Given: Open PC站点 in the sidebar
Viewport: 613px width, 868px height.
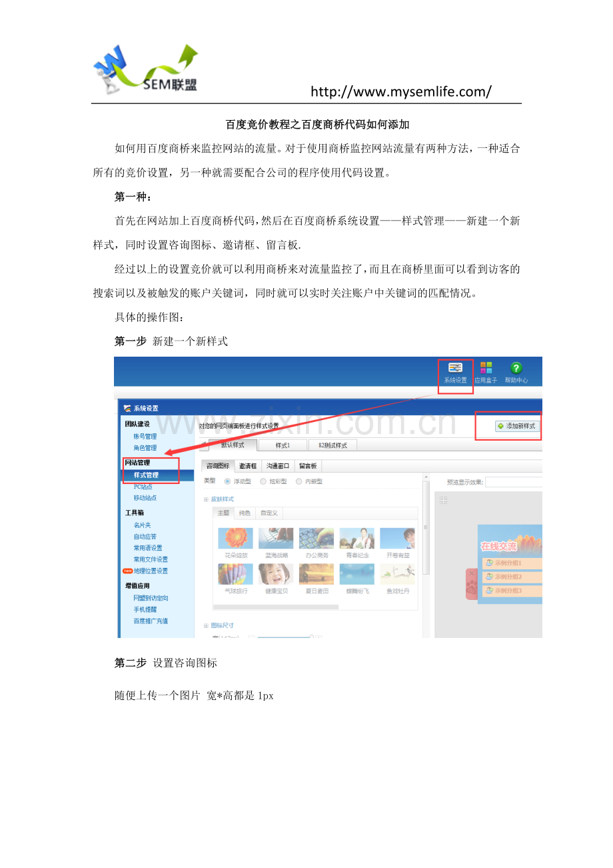Looking at the screenshot, I should (x=143, y=487).
